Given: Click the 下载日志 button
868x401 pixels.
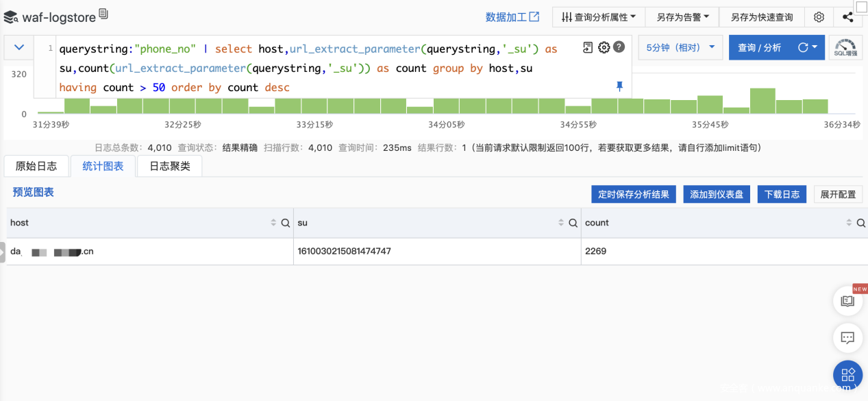Looking at the screenshot, I should tap(782, 194).
